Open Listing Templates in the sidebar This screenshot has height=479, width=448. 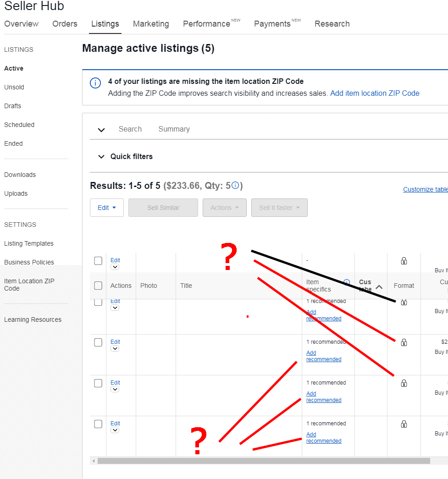pos(29,243)
